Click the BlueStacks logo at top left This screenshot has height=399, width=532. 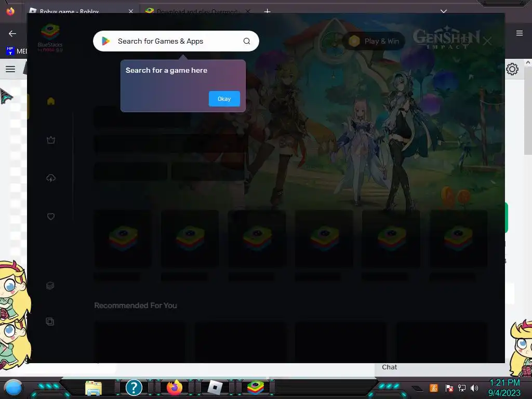(50, 37)
